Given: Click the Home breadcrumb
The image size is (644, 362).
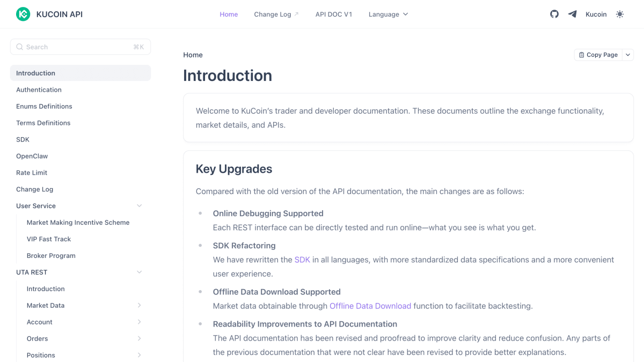Looking at the screenshot, I should pos(193,55).
